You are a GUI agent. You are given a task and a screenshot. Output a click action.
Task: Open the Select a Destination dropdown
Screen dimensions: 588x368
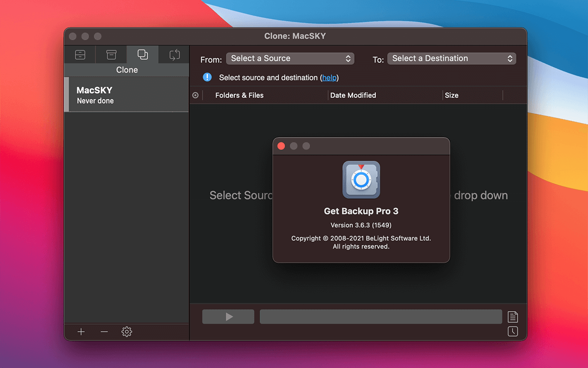click(x=451, y=58)
